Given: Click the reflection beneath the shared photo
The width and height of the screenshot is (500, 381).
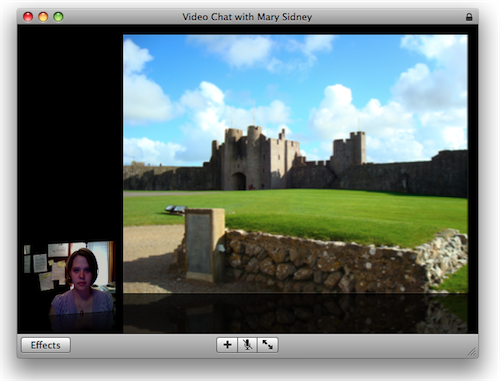Looking at the screenshot, I should coord(295,313).
